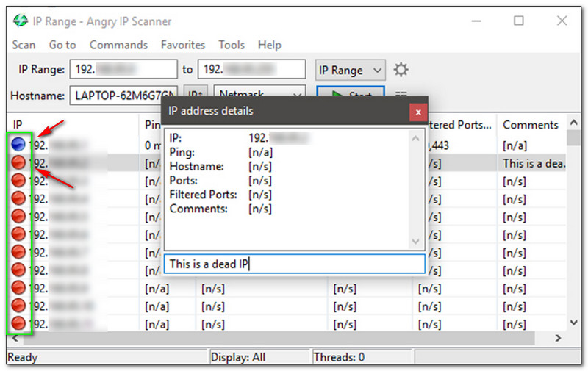Click the blue alive-host status icon
The image size is (588, 371).
(19, 145)
